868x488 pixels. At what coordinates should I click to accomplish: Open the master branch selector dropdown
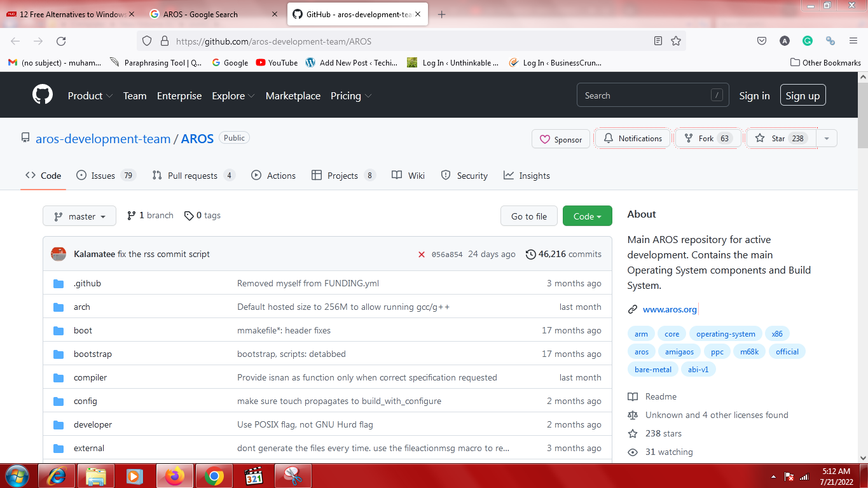[79, 216]
